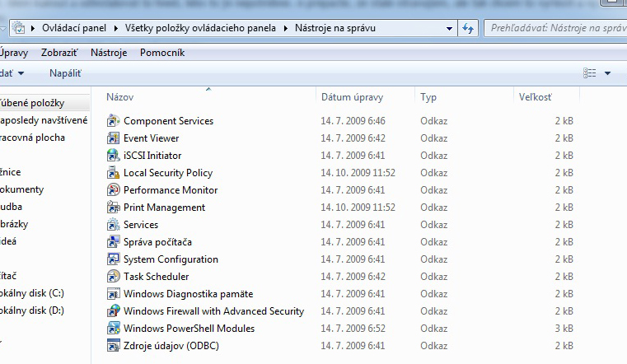The height and width of the screenshot is (364, 627).
Task: Click the iSCSI Initiator icon
Action: [x=114, y=156]
